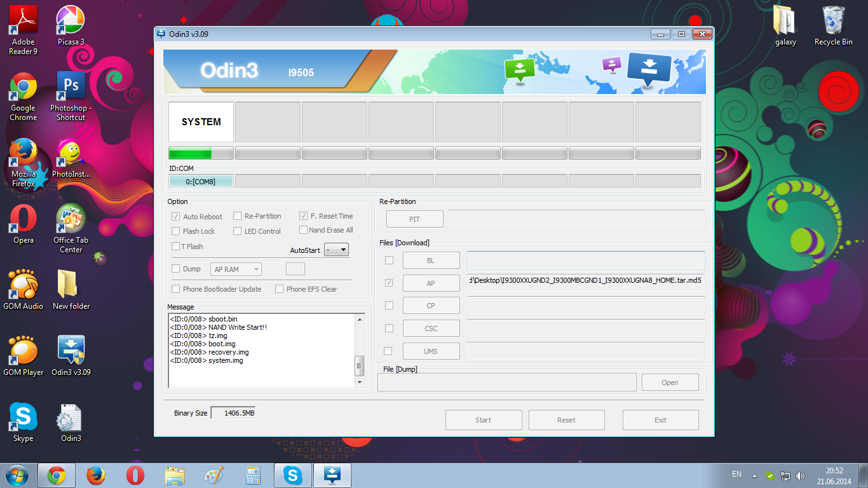Enable Phone Bootloader Update checkbox
This screenshot has width=868, height=488.
pyautogui.click(x=176, y=289)
